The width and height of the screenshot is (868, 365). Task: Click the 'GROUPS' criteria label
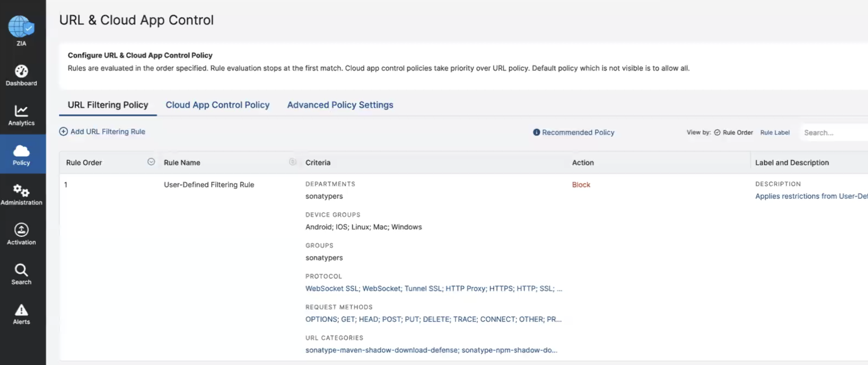click(320, 245)
